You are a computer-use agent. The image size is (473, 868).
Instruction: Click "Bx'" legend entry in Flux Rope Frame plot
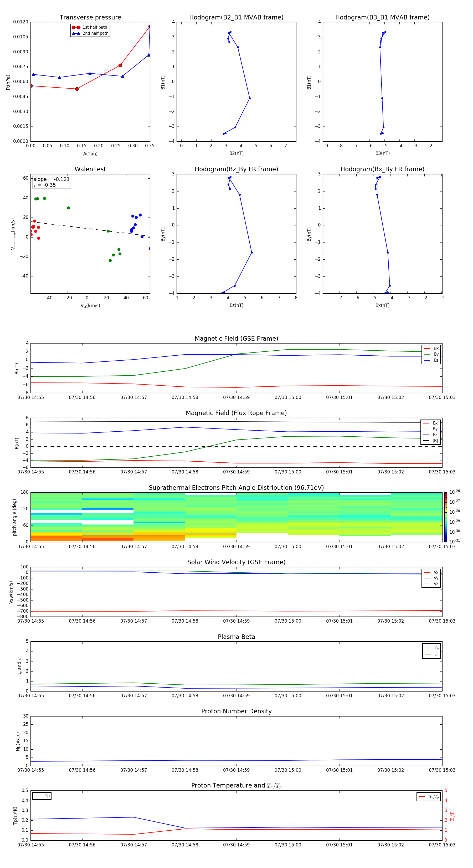click(431, 423)
